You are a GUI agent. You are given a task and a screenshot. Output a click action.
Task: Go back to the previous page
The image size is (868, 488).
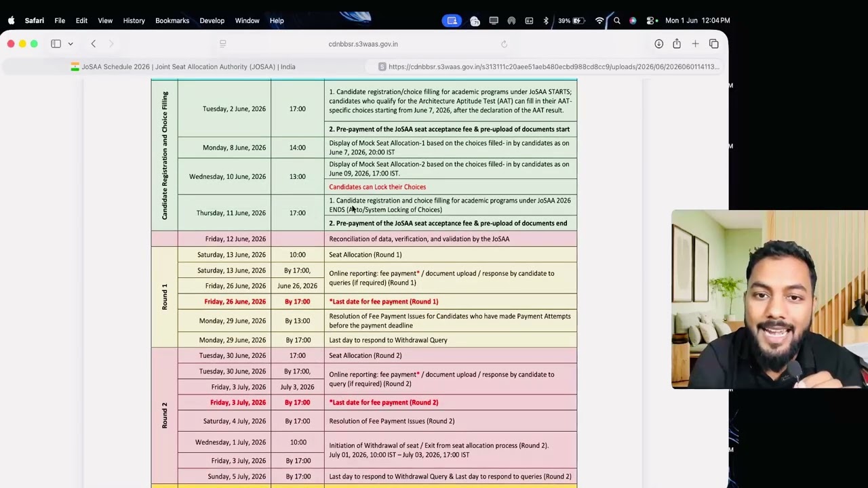pos(94,44)
